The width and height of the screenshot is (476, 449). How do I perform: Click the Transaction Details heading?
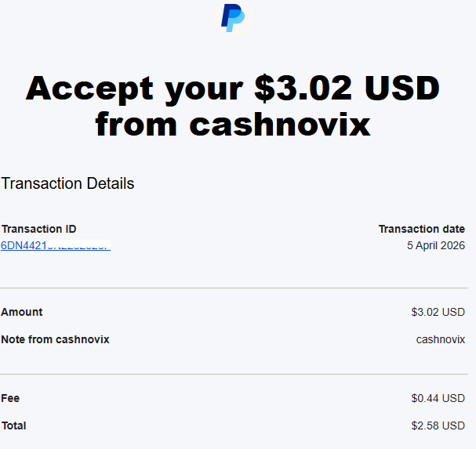point(67,183)
